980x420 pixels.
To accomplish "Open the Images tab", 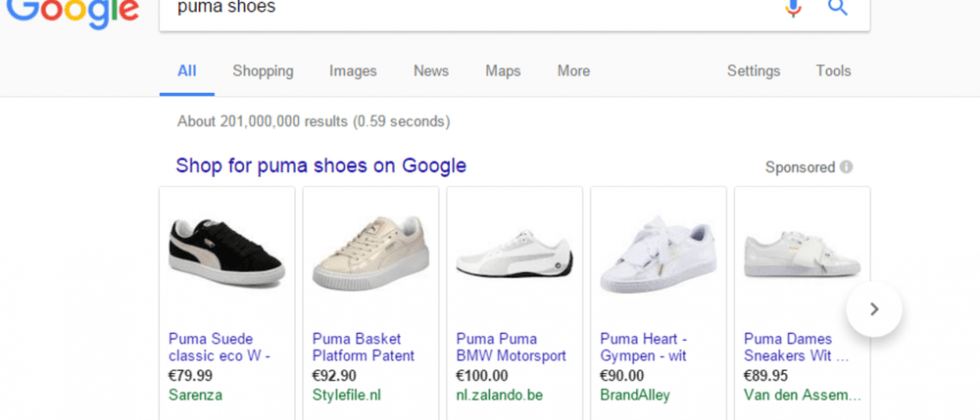I will point(353,71).
